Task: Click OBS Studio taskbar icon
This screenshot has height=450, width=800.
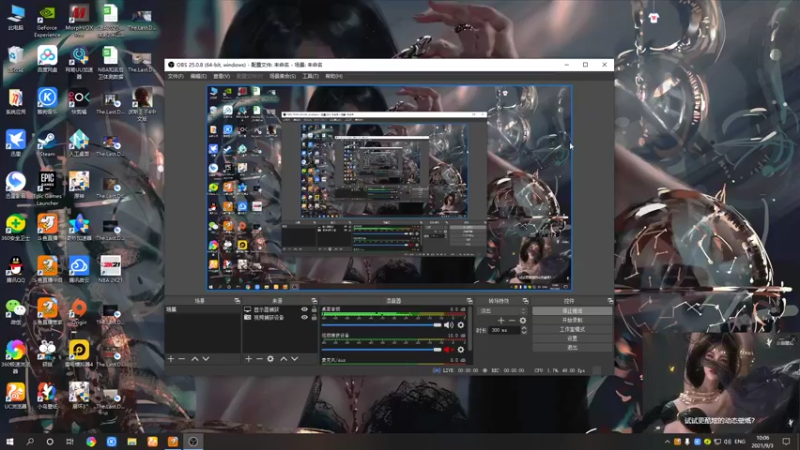Action: [x=193, y=441]
